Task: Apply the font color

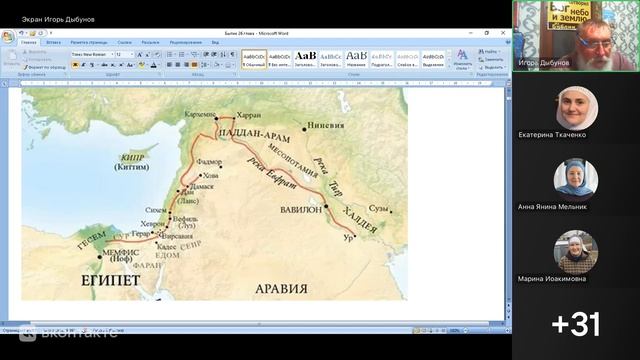Action: point(154,65)
